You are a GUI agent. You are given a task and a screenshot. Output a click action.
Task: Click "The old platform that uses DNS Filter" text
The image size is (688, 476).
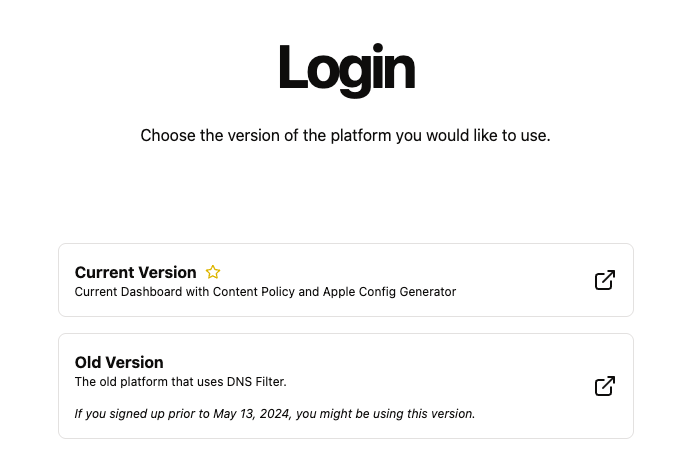(x=180, y=381)
